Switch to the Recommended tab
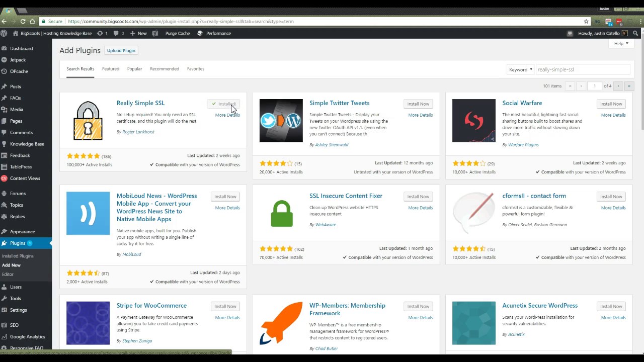644x362 pixels. click(x=165, y=69)
